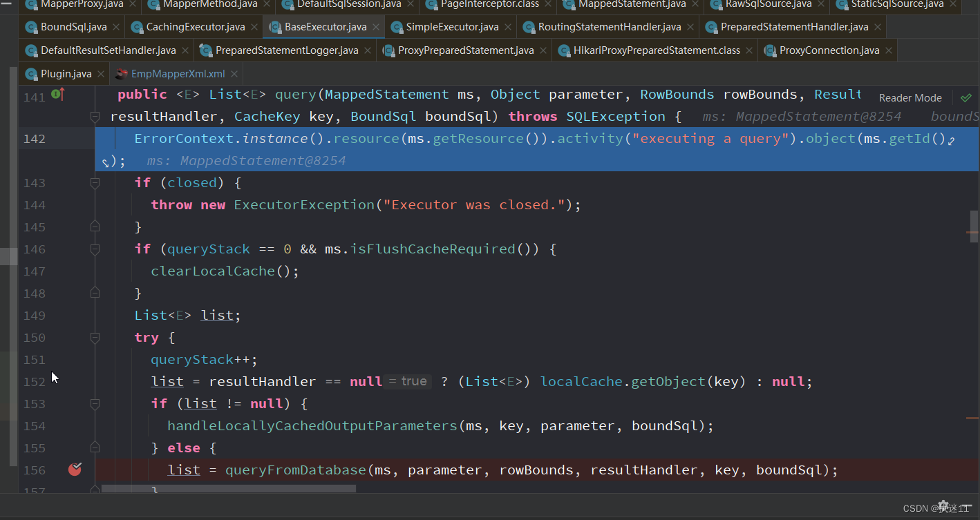Click line number 149 in the gutter
980x520 pixels.
[x=34, y=316]
